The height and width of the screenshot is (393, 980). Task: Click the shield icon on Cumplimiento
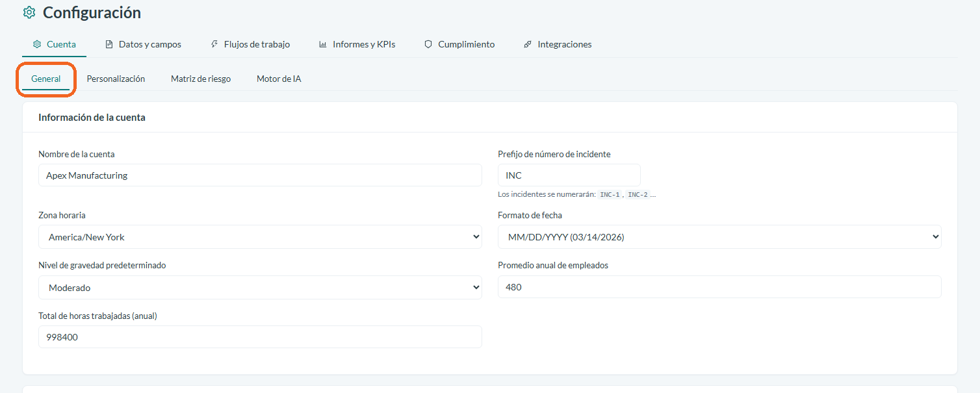pyautogui.click(x=428, y=44)
